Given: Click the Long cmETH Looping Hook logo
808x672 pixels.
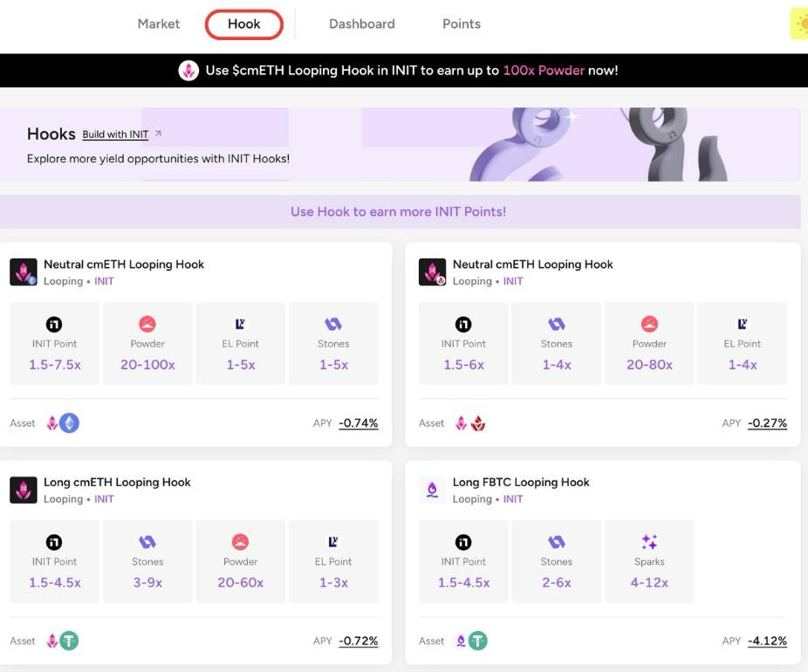Looking at the screenshot, I should click(x=24, y=490).
